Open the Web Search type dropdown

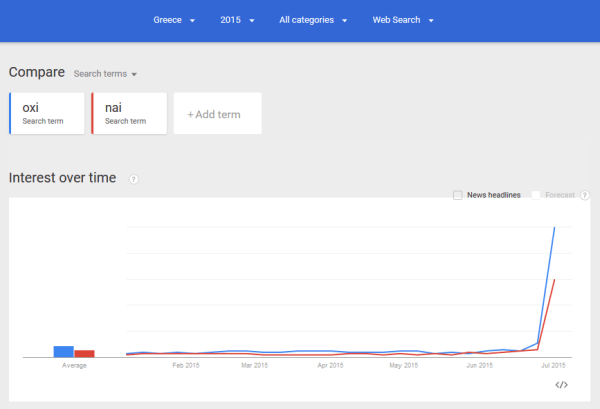click(x=403, y=20)
